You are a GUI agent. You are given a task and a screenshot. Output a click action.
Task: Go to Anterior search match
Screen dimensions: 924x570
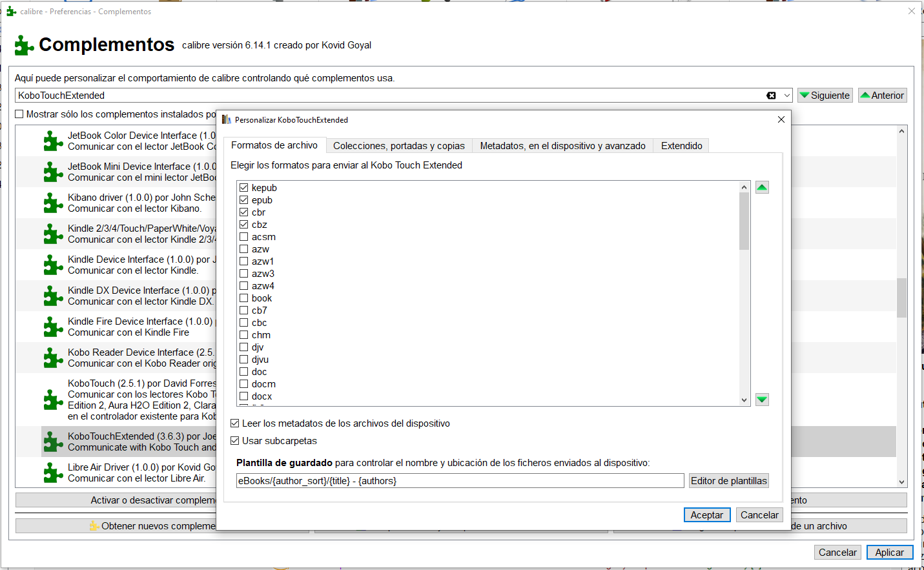pos(883,96)
